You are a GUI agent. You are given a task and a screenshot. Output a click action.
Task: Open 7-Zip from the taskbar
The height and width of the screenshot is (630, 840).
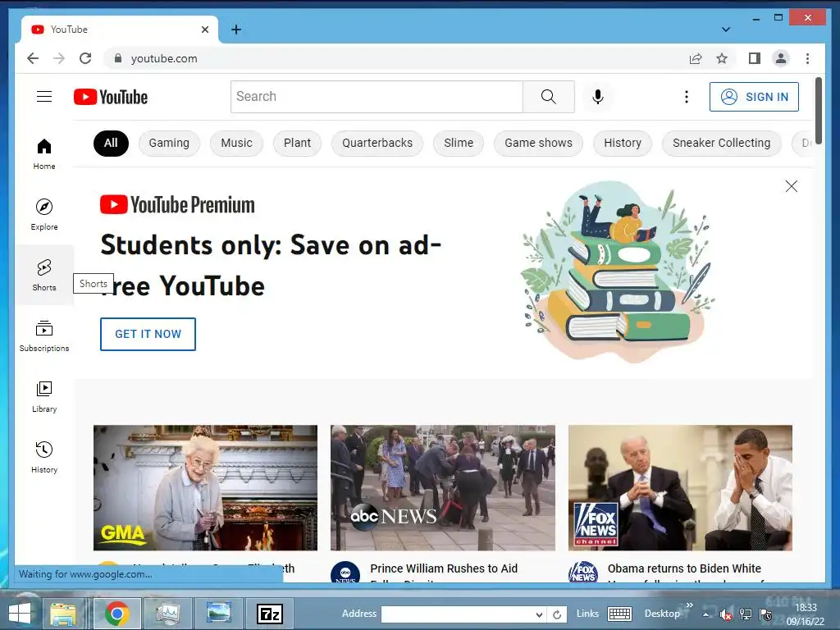[x=269, y=614]
